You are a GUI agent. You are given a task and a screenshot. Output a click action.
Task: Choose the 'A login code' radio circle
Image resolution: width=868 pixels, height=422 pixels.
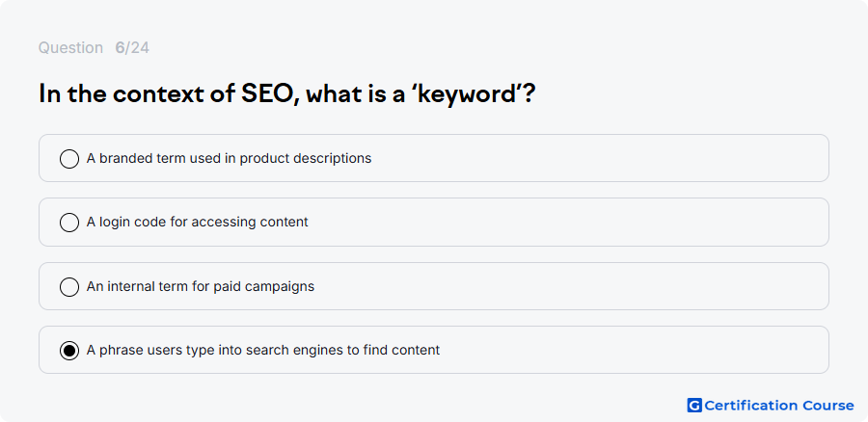[69, 223]
